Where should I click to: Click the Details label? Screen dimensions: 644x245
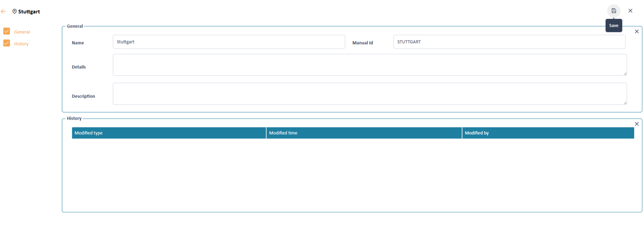79,67
